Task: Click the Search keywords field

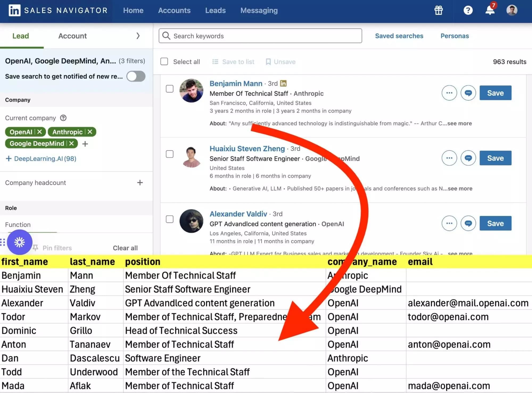Action: (259, 36)
